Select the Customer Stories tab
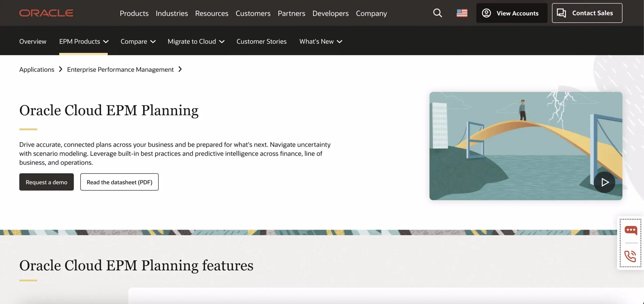Screen dimensions: 644x304 [261, 41]
